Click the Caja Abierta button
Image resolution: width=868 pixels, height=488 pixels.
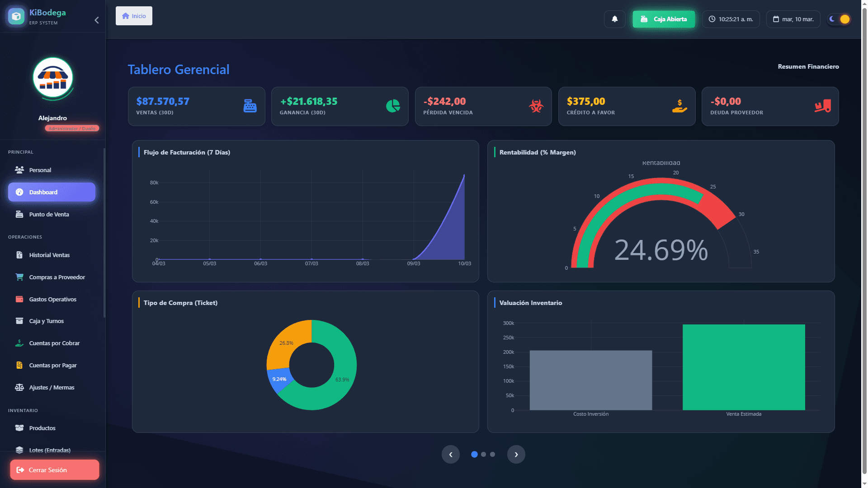click(664, 19)
